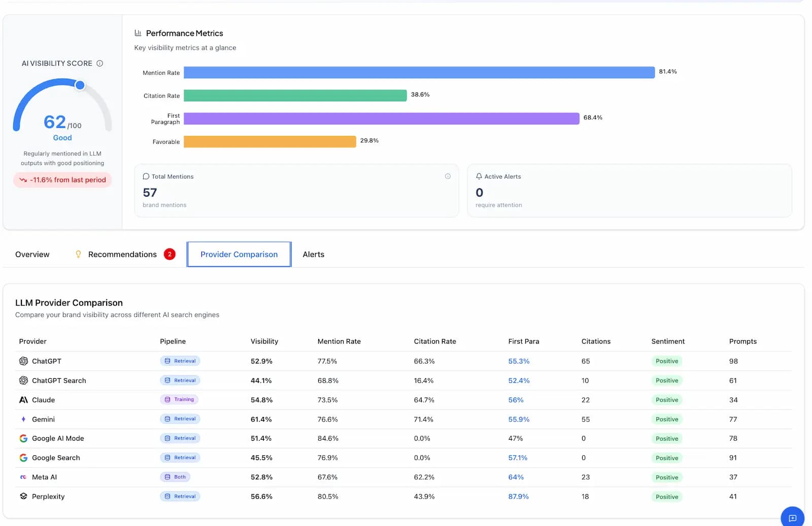Click the ChatGPT Search provider logo icon
This screenshot has height=526, width=812.
23,380
